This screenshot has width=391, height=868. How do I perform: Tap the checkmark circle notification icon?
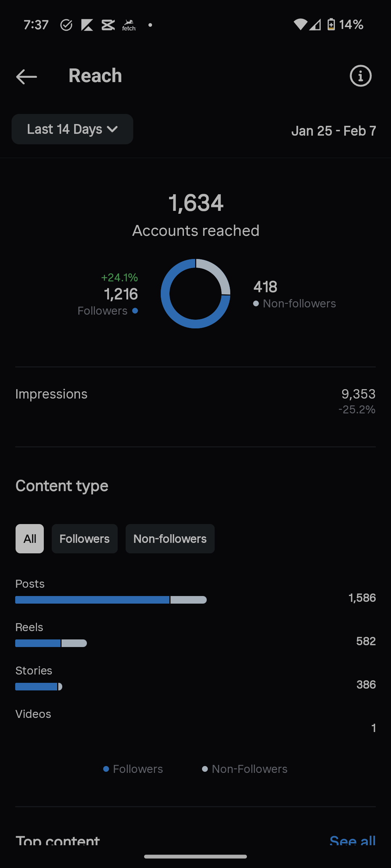tap(66, 25)
